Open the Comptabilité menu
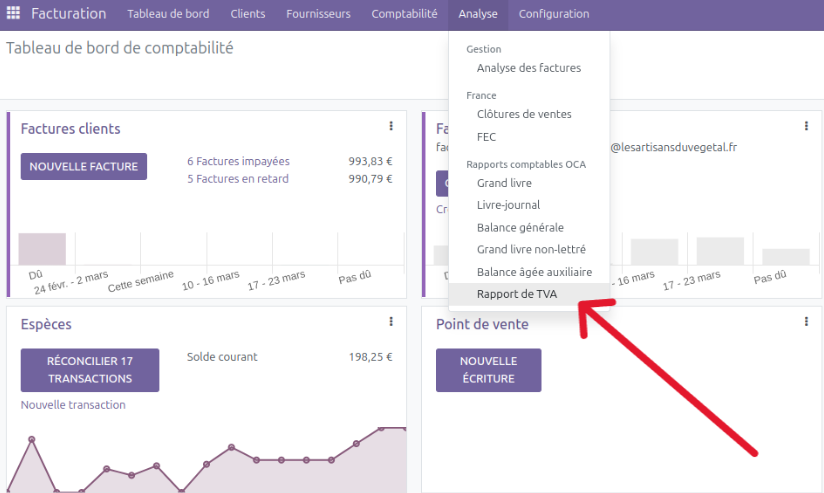The width and height of the screenshot is (824, 493). [404, 14]
